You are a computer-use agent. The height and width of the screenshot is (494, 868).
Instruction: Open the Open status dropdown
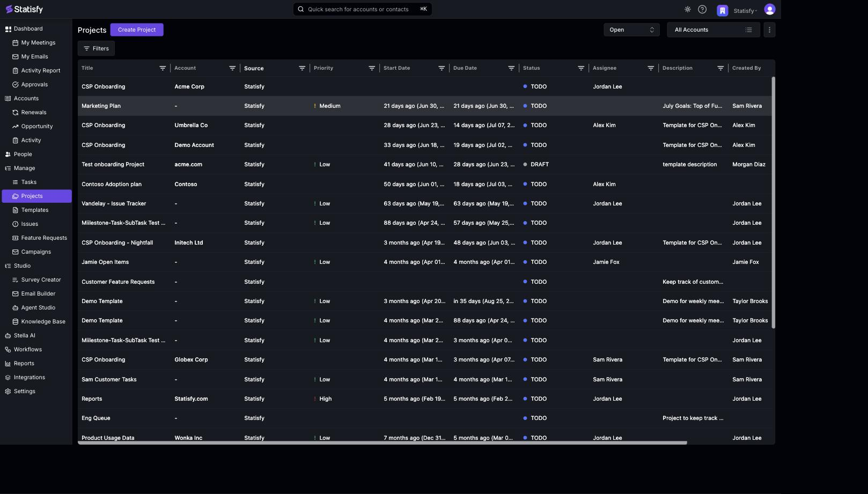point(631,30)
